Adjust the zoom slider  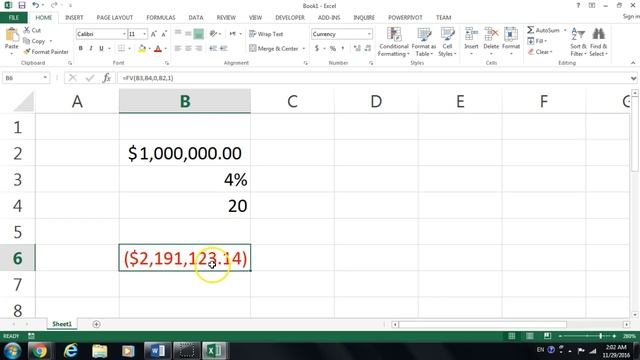(600, 336)
